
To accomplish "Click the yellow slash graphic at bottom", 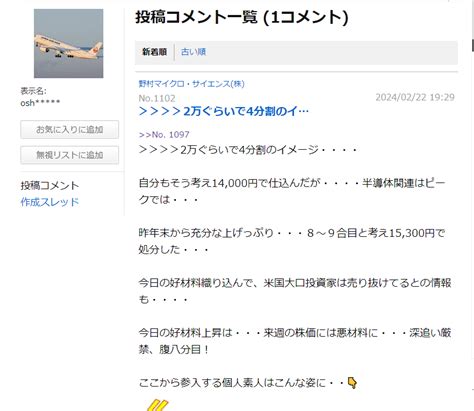I will click(158, 405).
